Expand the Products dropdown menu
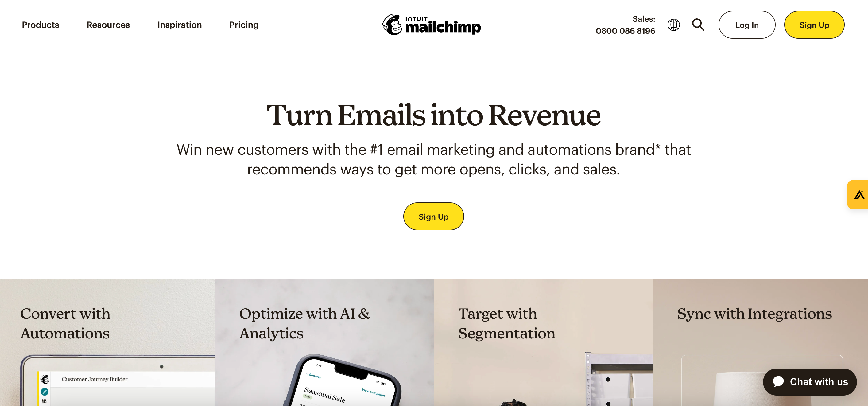868x406 pixels. click(41, 24)
